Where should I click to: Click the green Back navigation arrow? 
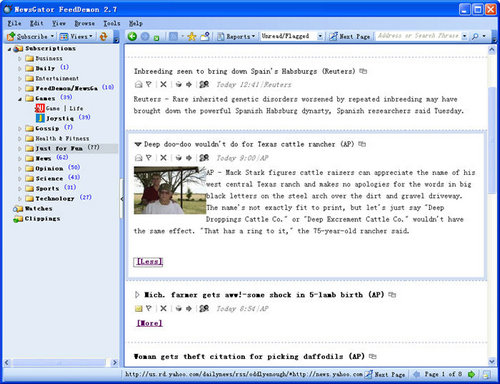tap(132, 36)
